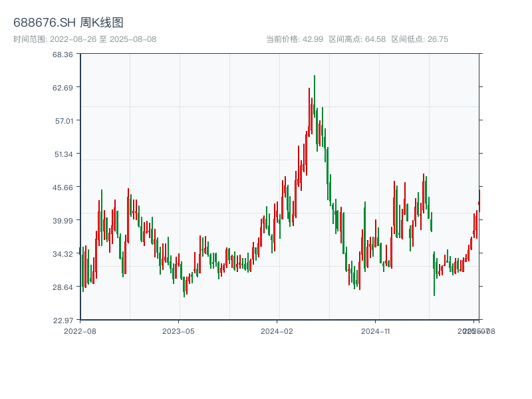Click the y-axis value 62.69
The image size is (532, 399).
click(x=63, y=88)
